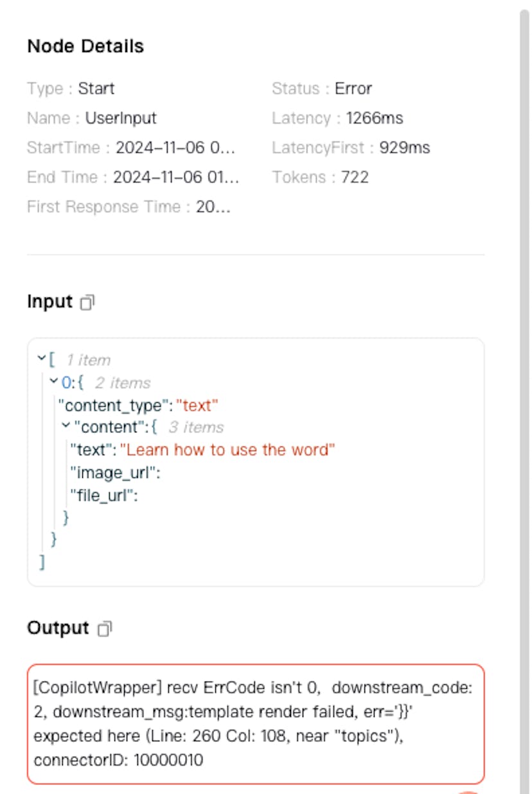This screenshot has width=532, height=794.
Task: Click the Tokens 722 value
Action: coord(355,177)
